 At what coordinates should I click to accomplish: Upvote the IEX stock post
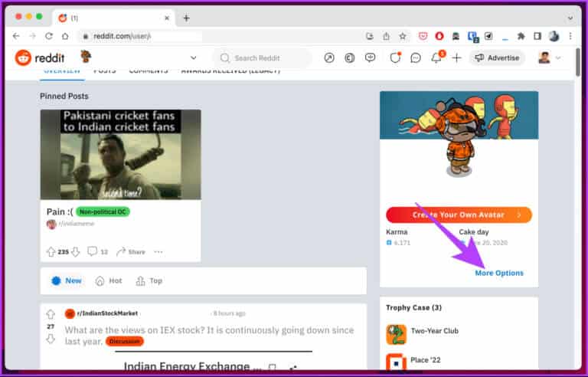click(51, 314)
